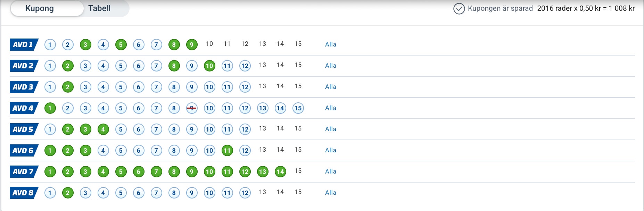Click Alla for AVD 8
This screenshot has height=211, width=644.
331,193
